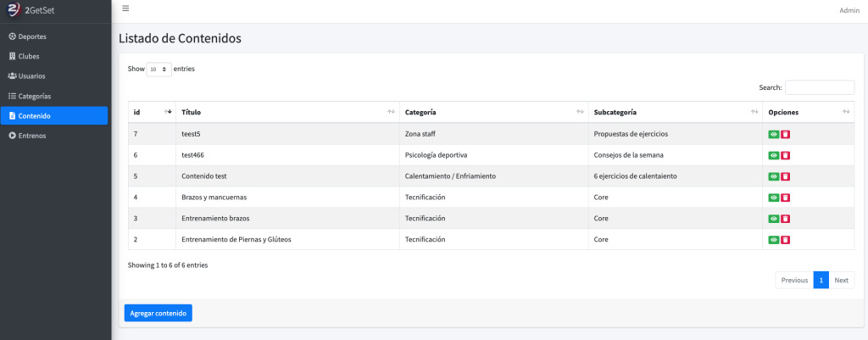Click the Next pagination button

pos(841,280)
